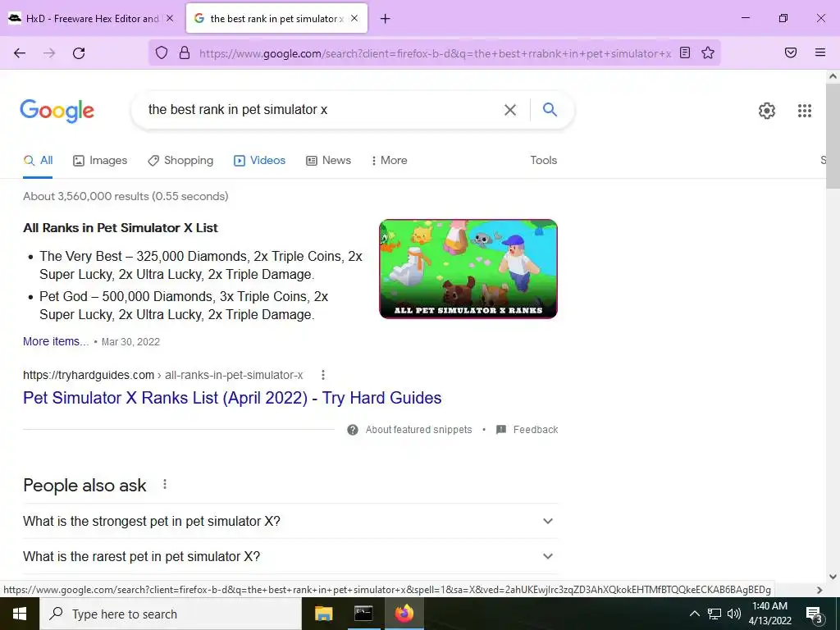Reload the current page
The image size is (840, 630).
(x=79, y=53)
